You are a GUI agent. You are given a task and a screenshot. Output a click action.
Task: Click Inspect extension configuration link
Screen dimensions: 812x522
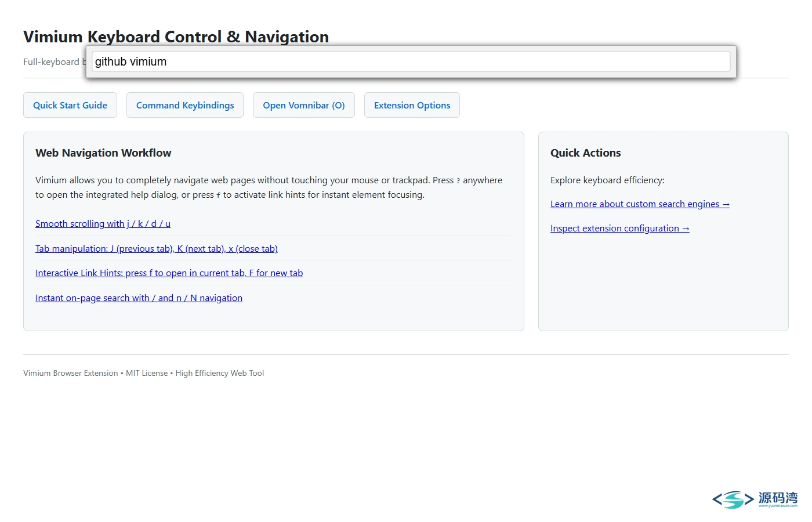[x=619, y=229]
